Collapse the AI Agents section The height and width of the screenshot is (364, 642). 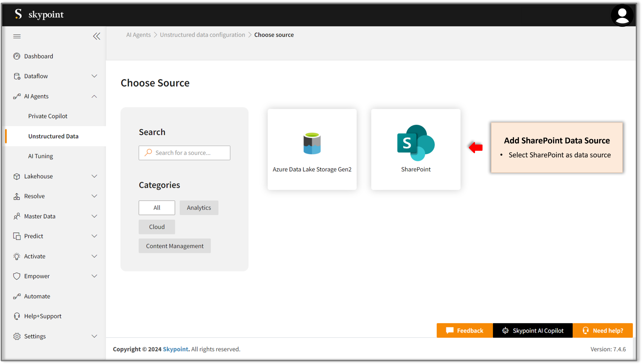tap(95, 96)
